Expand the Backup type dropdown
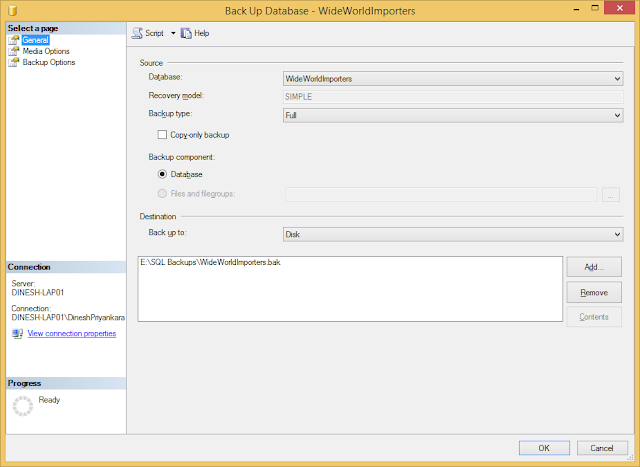This screenshot has height=467, width=640. [618, 116]
